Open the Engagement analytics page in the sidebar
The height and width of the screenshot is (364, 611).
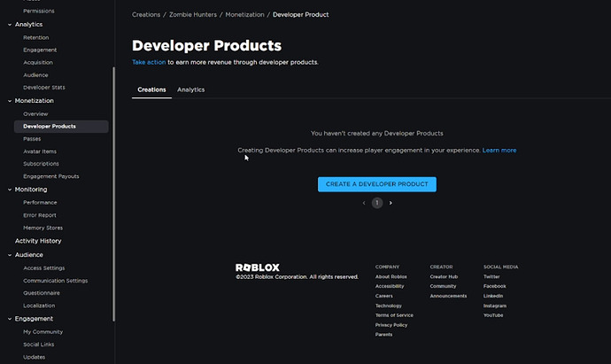point(40,50)
